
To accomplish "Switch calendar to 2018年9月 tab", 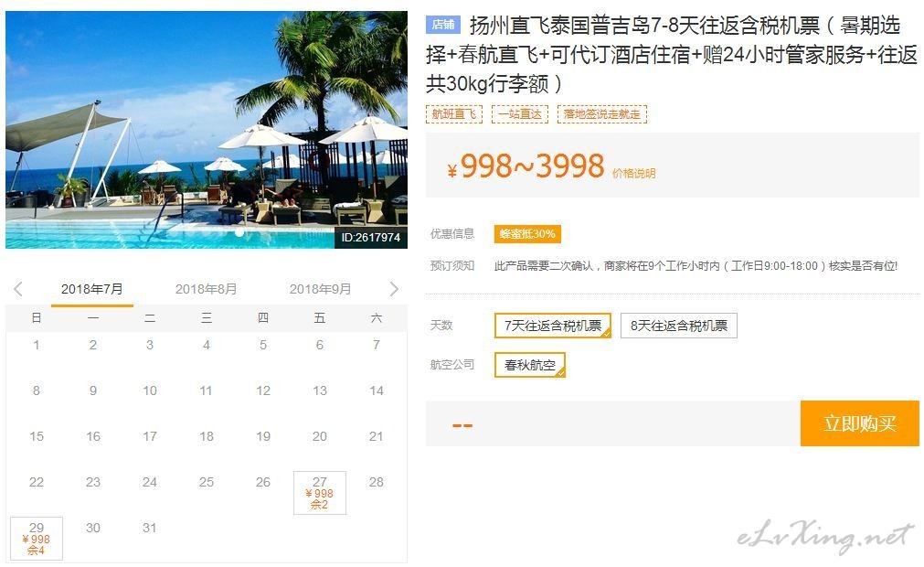I will tap(320, 289).
